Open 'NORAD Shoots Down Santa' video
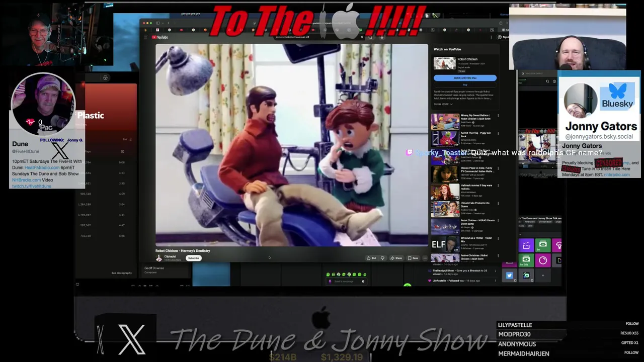 445,226
